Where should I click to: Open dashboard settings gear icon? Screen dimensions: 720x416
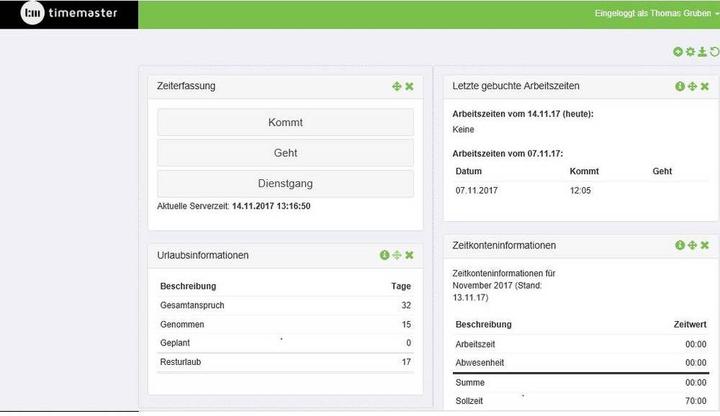click(x=690, y=52)
